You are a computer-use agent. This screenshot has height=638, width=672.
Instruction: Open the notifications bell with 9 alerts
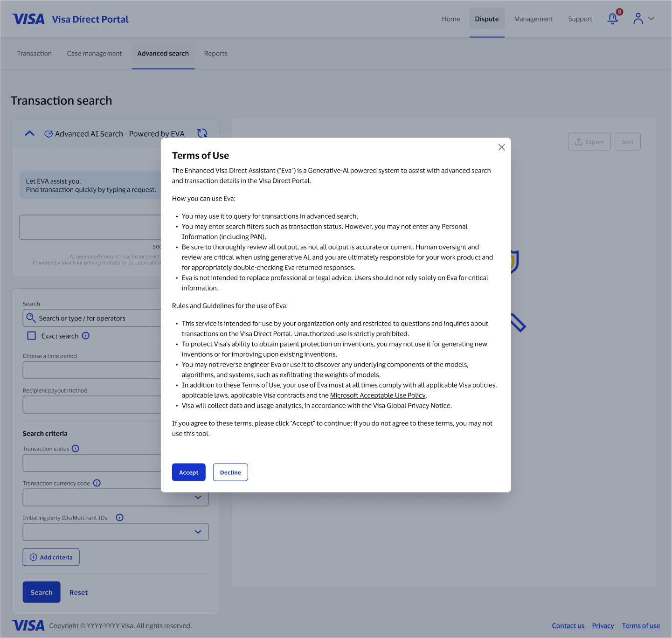[612, 19]
